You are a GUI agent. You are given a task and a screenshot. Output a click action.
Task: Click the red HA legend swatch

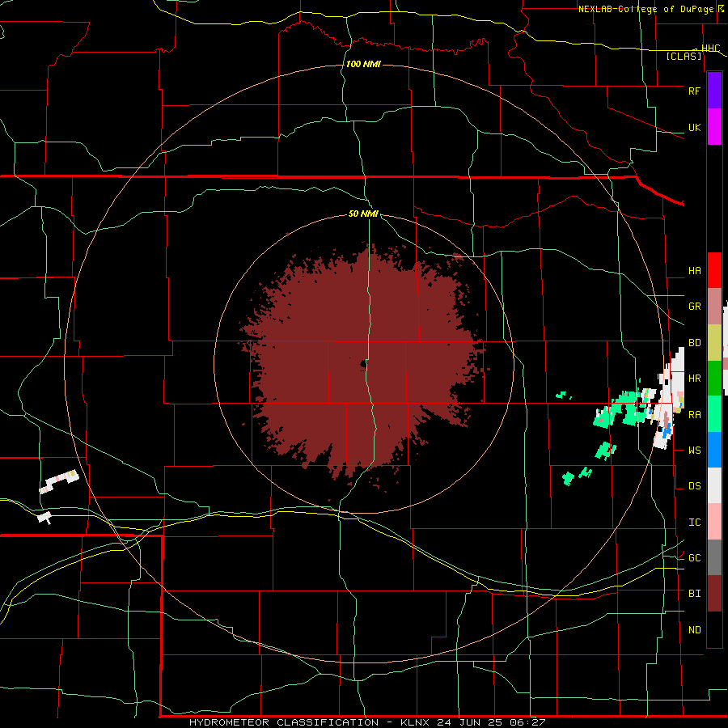click(714, 270)
